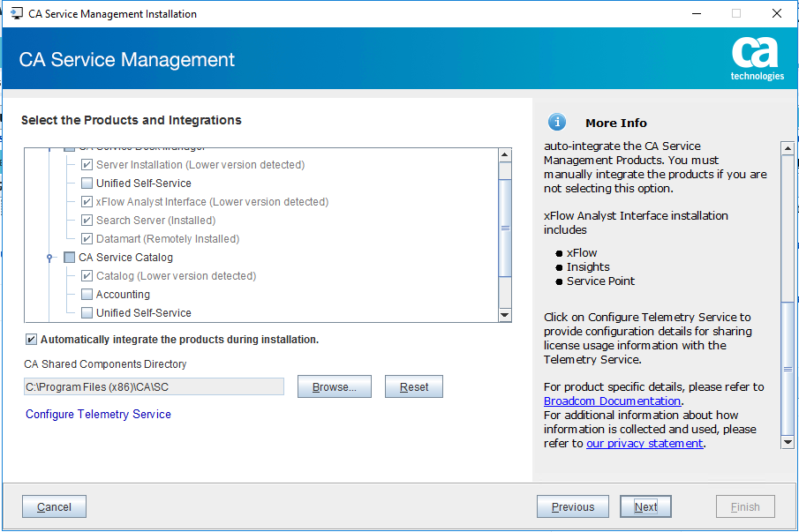Enable automatic product integration during installation
The image size is (799, 532).
point(30,339)
